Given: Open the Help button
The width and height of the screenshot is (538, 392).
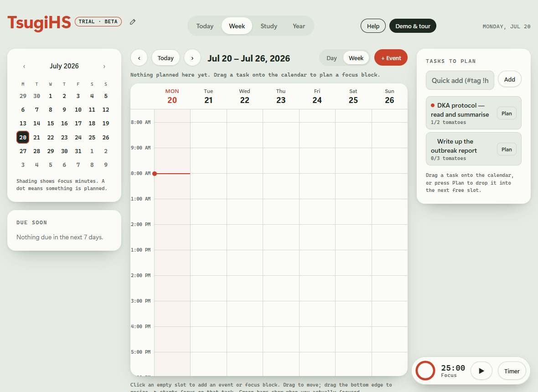Looking at the screenshot, I should pyautogui.click(x=373, y=26).
